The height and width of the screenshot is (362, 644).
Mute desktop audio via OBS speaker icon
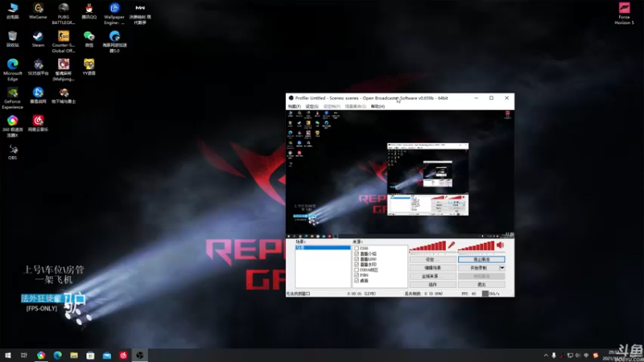coord(500,245)
